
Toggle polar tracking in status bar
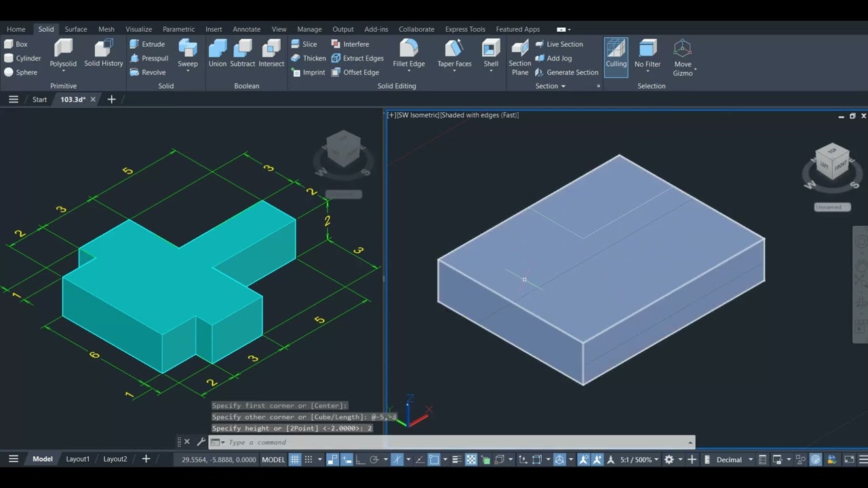[374, 460]
